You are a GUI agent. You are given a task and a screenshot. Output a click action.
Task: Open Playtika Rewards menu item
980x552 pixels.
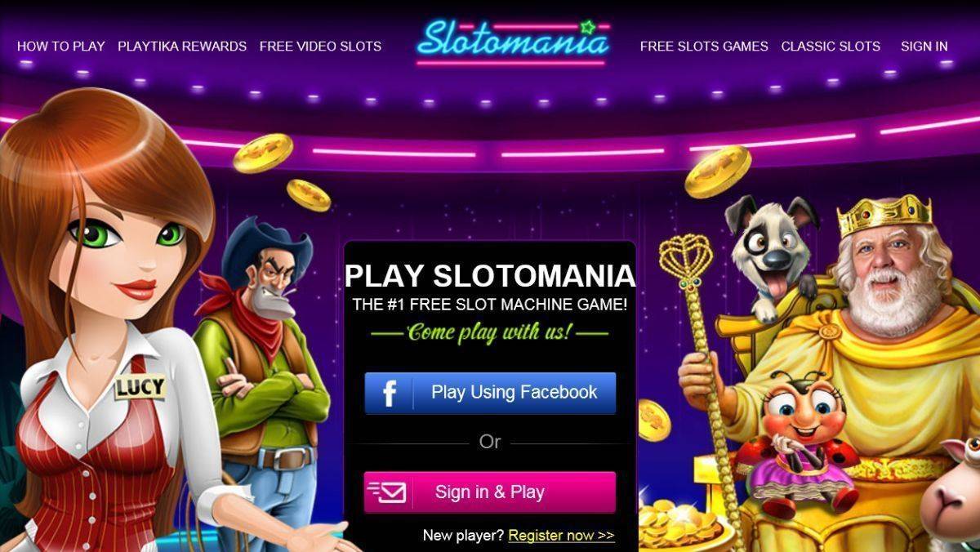pyautogui.click(x=182, y=47)
